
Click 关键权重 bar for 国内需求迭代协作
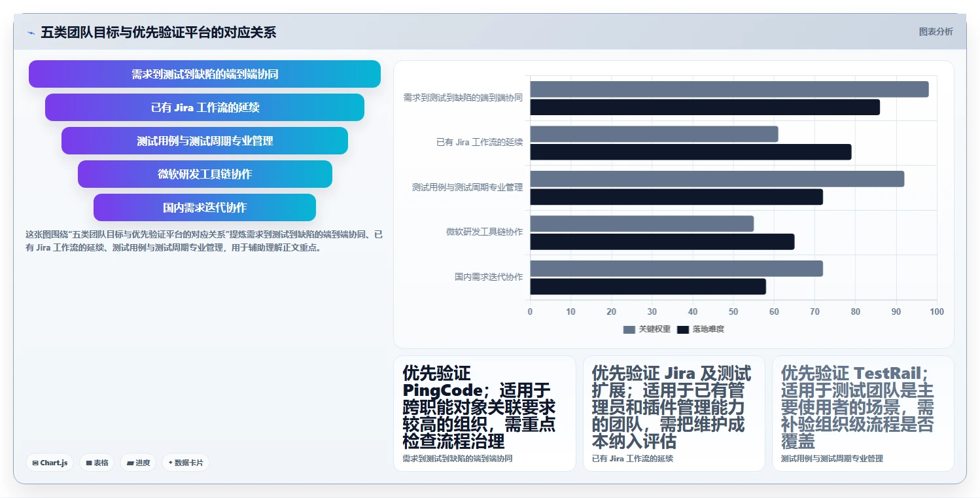pyautogui.click(x=676, y=268)
